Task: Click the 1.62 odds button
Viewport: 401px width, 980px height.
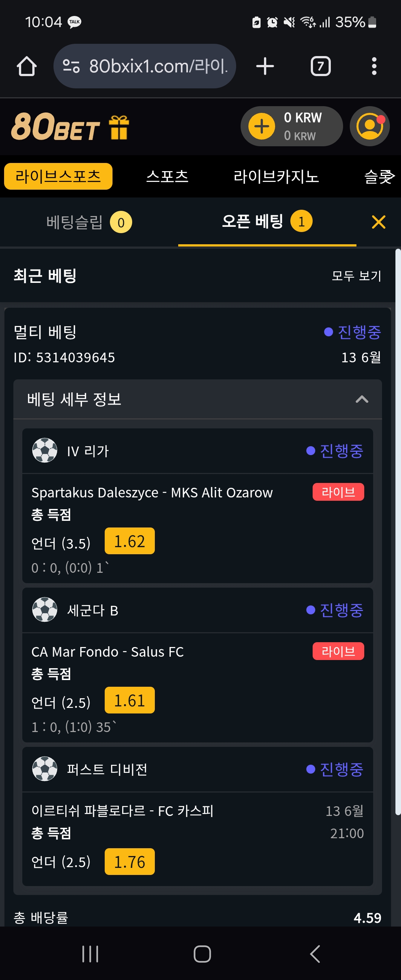Action: 129,540
